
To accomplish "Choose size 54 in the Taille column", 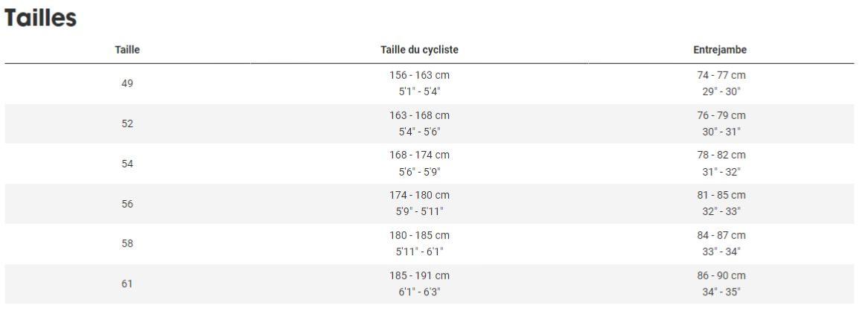I will [127, 164].
